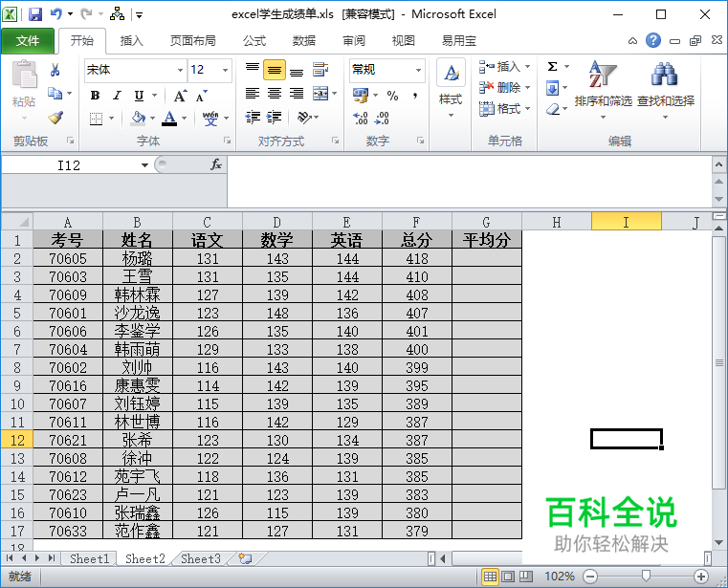Align text to the top of the cell
This screenshot has width=728, height=588.
(253, 70)
